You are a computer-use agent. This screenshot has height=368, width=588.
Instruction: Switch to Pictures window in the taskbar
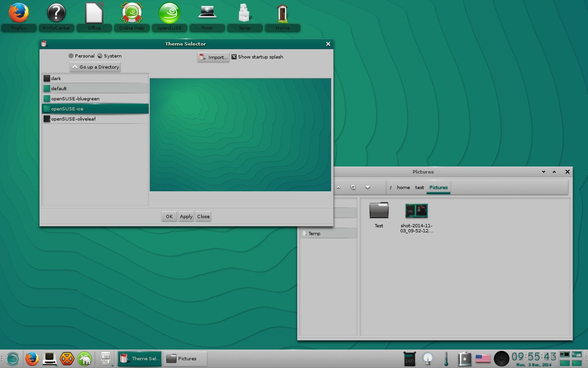coord(185,358)
